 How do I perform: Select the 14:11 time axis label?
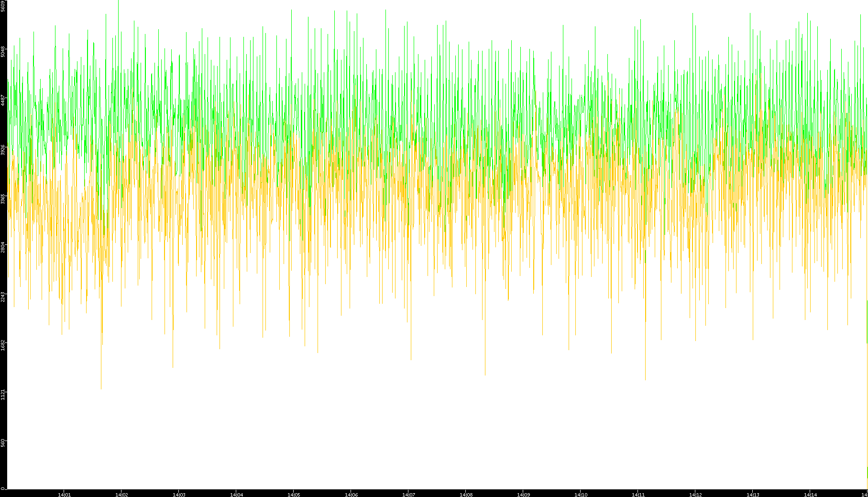click(638, 495)
